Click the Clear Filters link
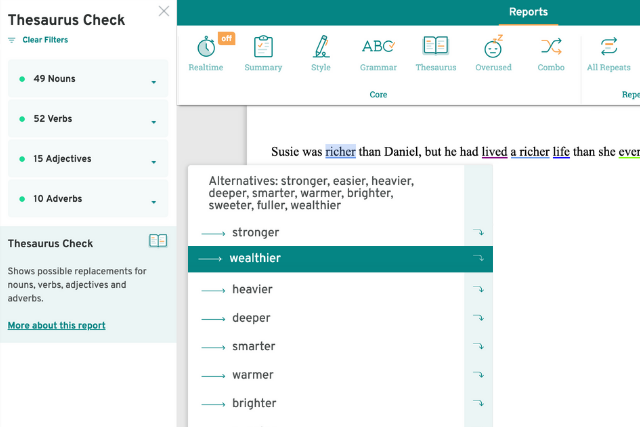Image resolution: width=640 pixels, height=427 pixels. click(x=45, y=40)
